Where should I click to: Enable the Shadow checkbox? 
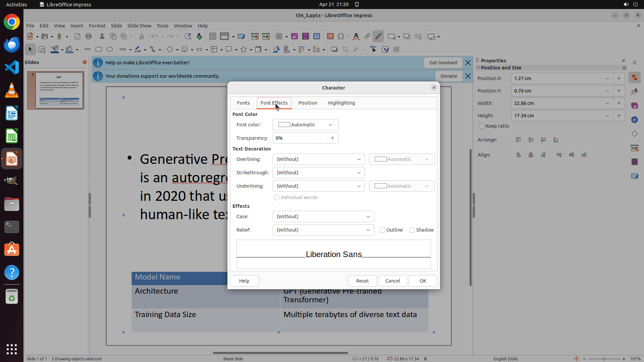[412, 230]
